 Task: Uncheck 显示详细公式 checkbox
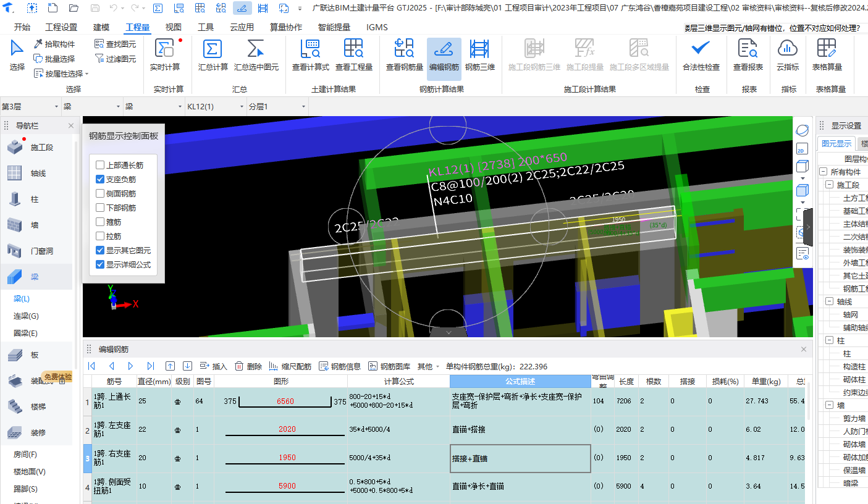pos(100,264)
